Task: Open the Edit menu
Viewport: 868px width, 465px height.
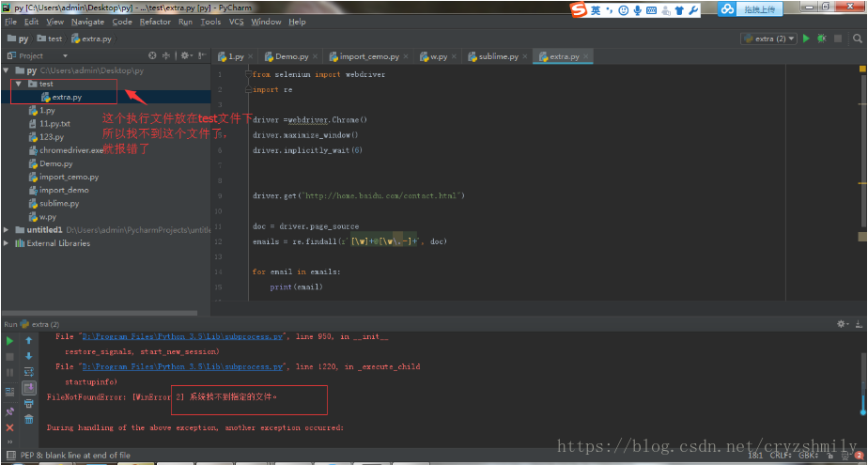Action: point(31,22)
